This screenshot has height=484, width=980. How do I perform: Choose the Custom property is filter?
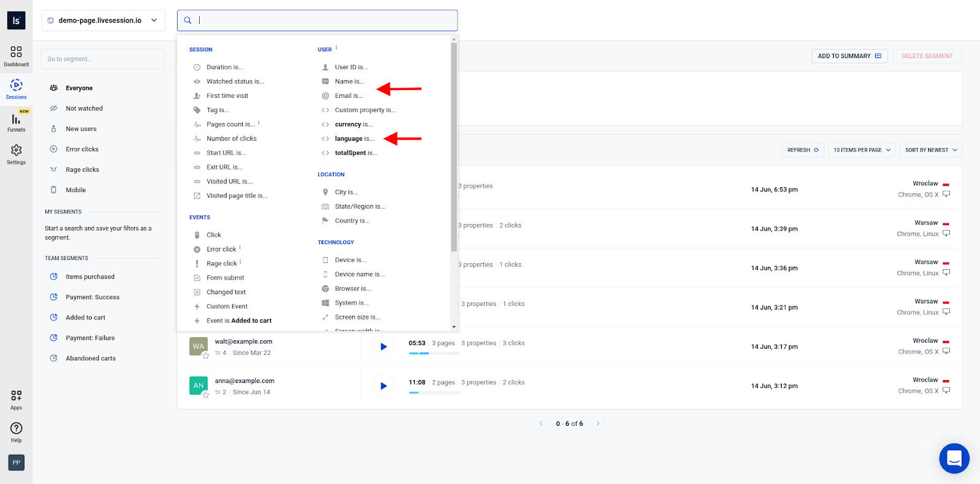(x=366, y=110)
